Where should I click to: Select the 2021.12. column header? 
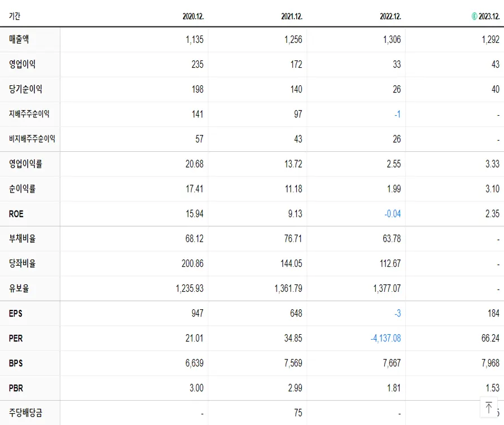pos(292,16)
